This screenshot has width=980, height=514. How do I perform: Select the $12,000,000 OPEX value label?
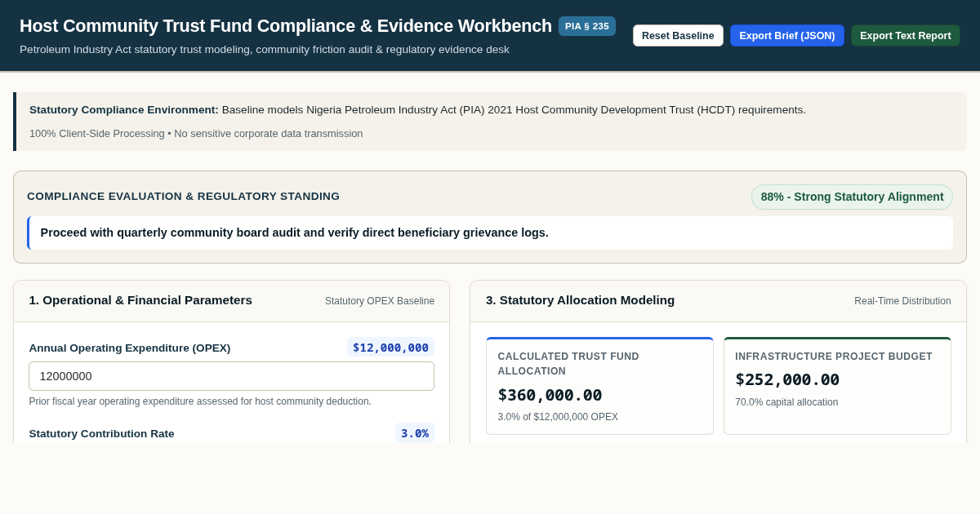390,348
